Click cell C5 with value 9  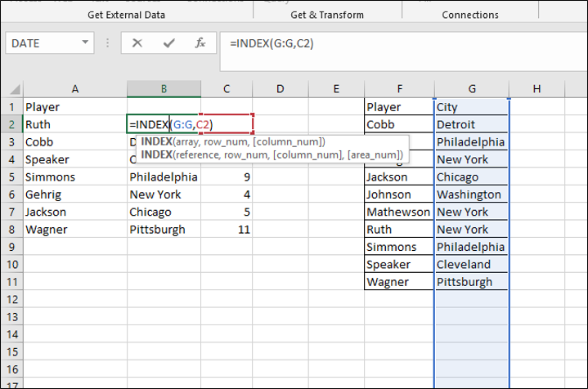coord(227,177)
